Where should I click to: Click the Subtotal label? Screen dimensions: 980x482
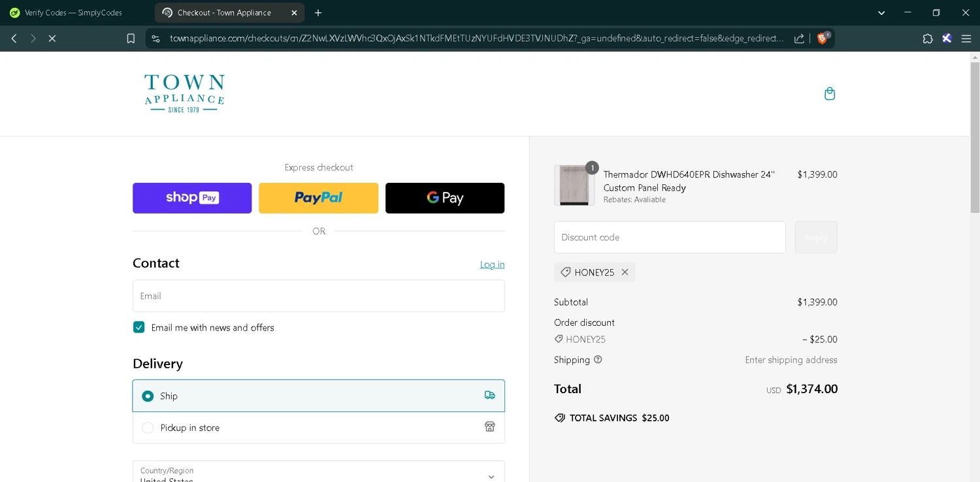point(571,302)
